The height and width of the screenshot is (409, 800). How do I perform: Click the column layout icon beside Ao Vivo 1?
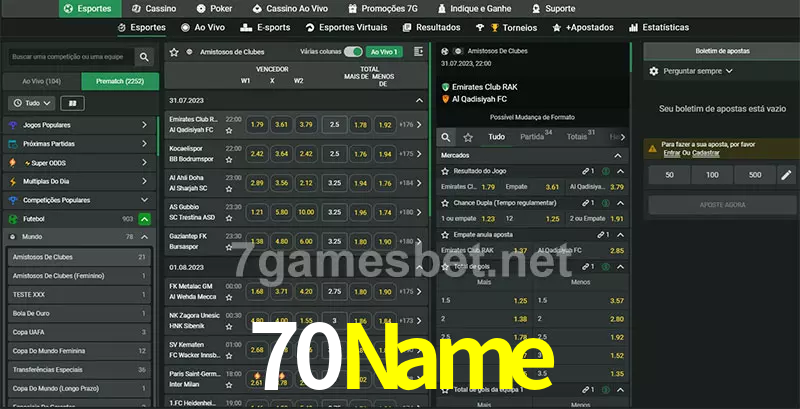tap(417, 51)
